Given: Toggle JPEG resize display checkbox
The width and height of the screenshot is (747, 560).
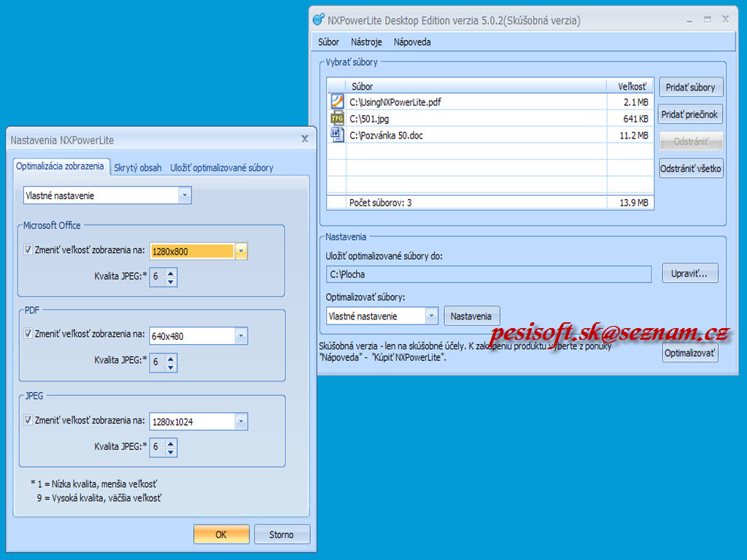Looking at the screenshot, I should 28,420.
